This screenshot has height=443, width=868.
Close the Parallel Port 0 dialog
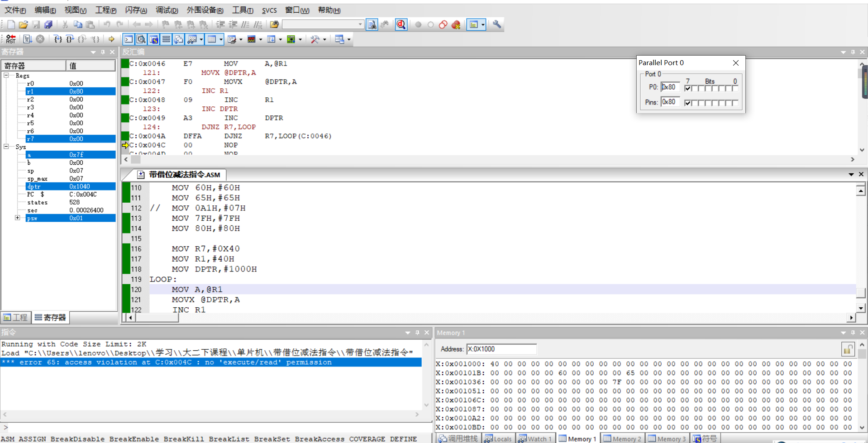(736, 63)
